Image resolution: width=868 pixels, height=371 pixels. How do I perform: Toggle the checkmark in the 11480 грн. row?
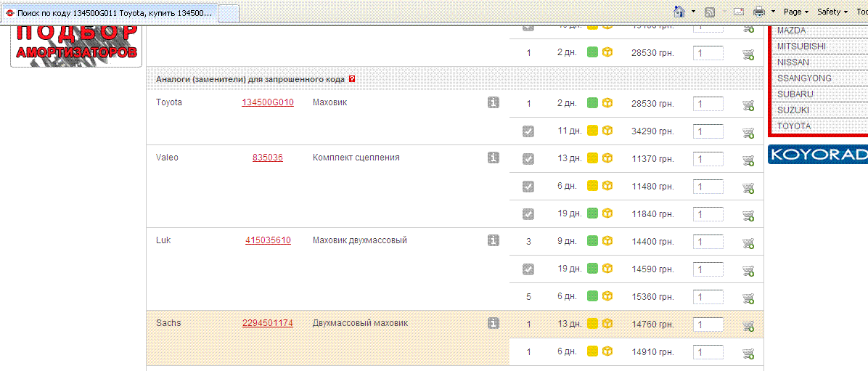pyautogui.click(x=528, y=186)
